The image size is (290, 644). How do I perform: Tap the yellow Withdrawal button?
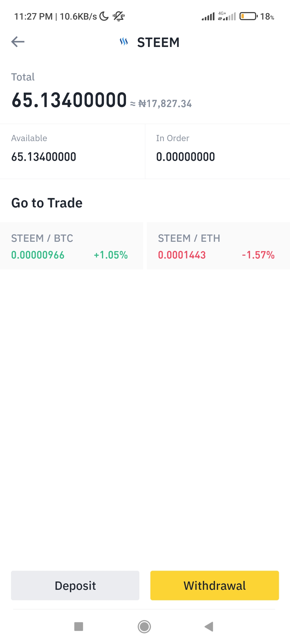(215, 586)
